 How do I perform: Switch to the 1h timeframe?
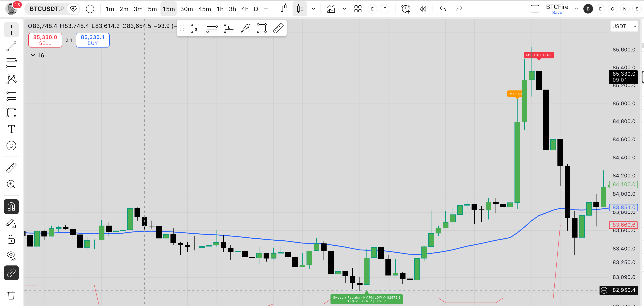220,9
